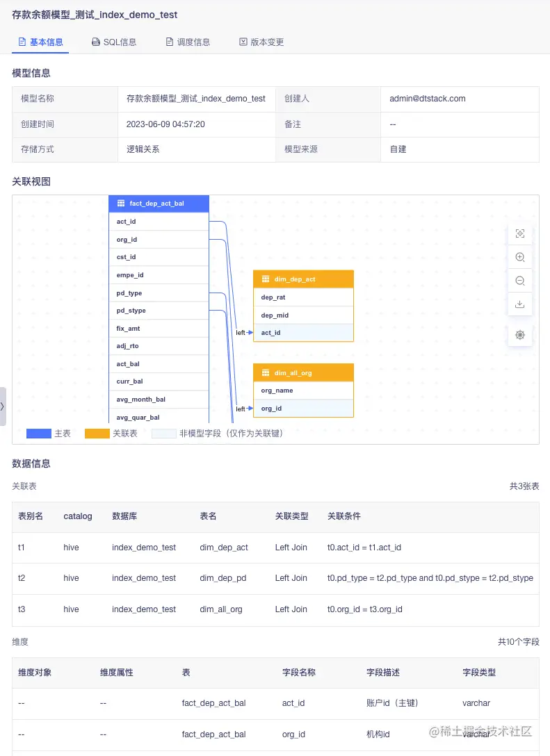Select dep_rat field in dim_dep_act

[303, 297]
